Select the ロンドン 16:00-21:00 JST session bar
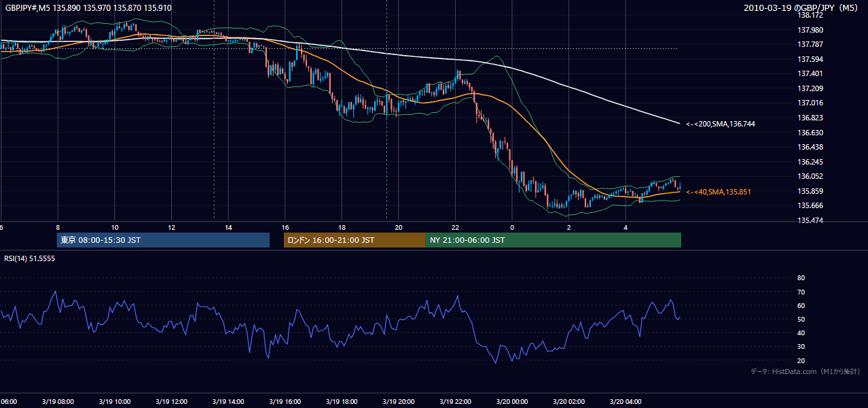The width and height of the screenshot is (868, 408). click(x=355, y=240)
